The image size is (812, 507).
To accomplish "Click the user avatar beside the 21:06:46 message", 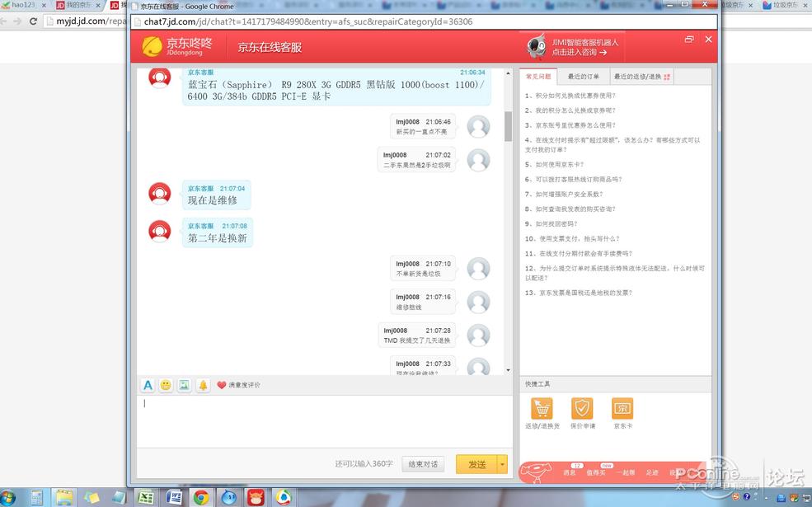I will 478,126.
